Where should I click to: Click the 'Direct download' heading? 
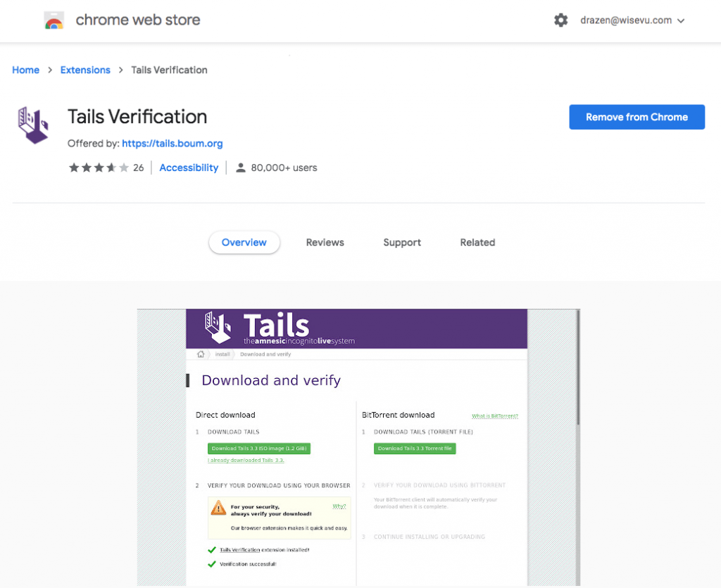click(225, 415)
